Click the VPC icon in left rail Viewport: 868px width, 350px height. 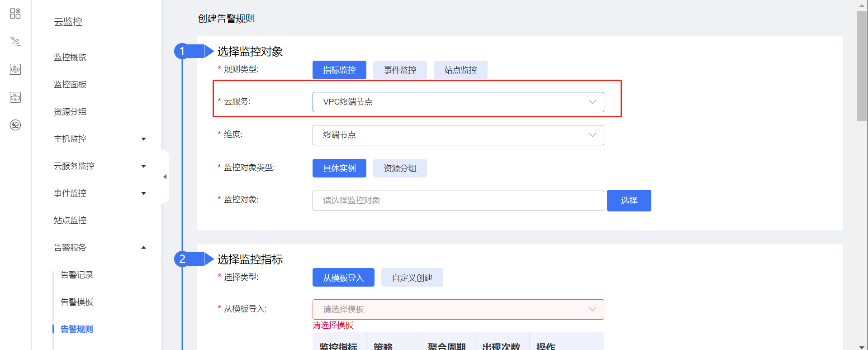pyautogui.click(x=15, y=42)
